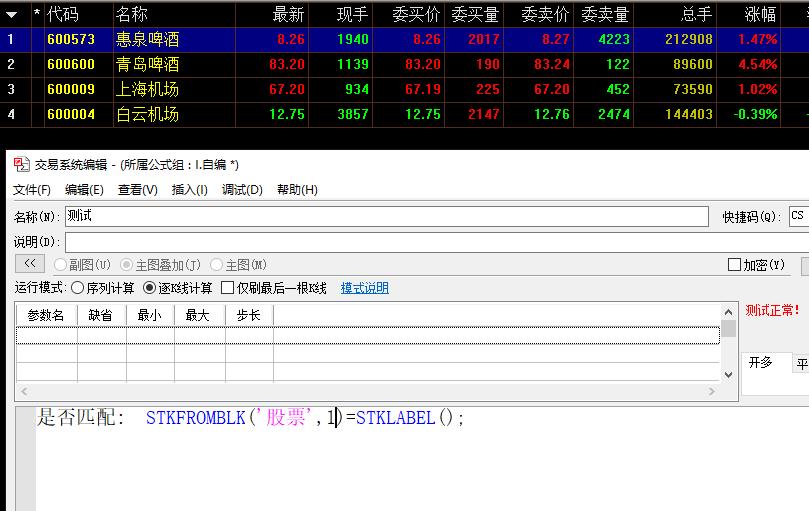Open the dropdown arrow in table header corner
Image resolution: width=809 pixels, height=511 pixels.
pyautogui.click(x=11, y=15)
